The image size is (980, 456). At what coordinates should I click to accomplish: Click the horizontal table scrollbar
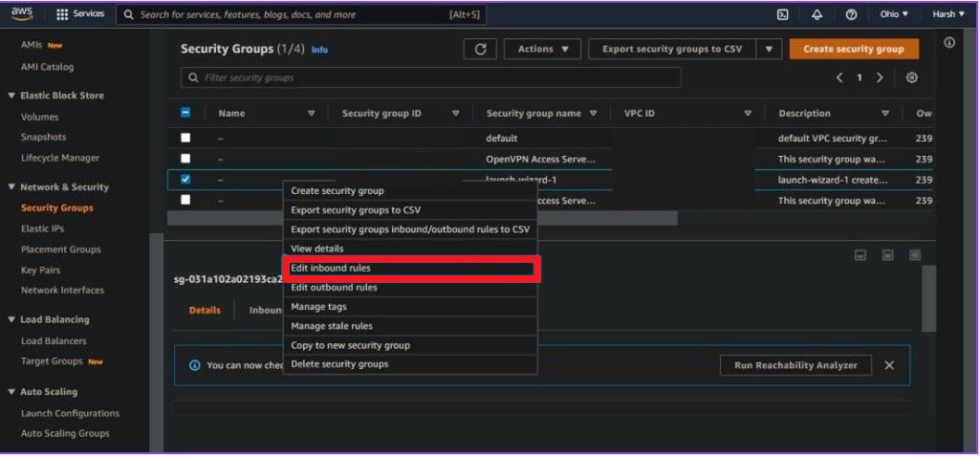[423, 218]
